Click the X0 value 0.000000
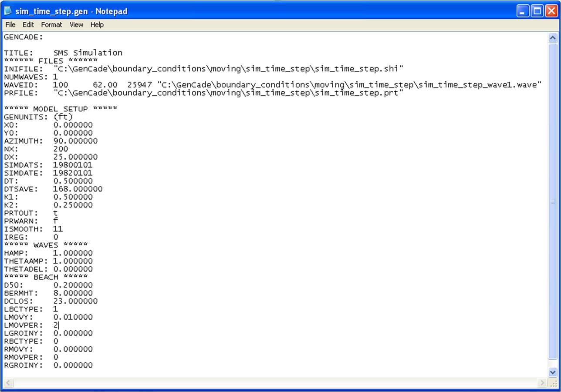 click(73, 125)
